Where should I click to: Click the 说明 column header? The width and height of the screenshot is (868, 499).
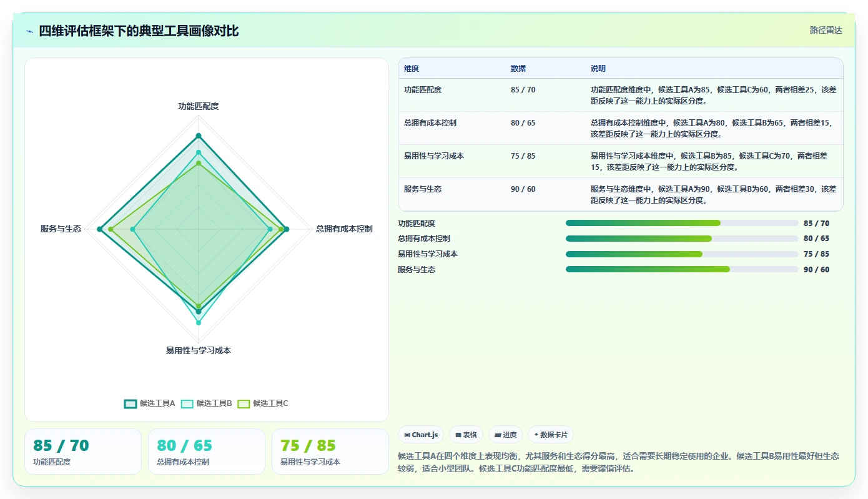click(x=598, y=69)
